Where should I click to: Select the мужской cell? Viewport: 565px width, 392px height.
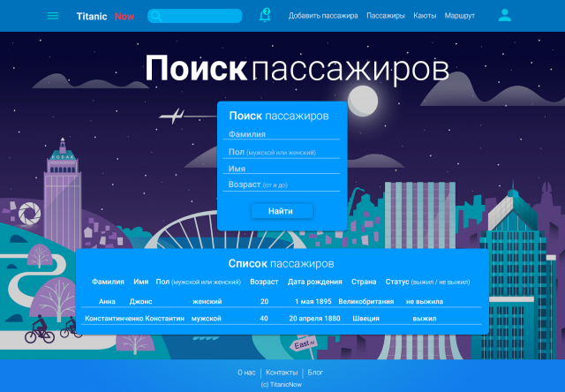pyautogui.click(x=206, y=319)
